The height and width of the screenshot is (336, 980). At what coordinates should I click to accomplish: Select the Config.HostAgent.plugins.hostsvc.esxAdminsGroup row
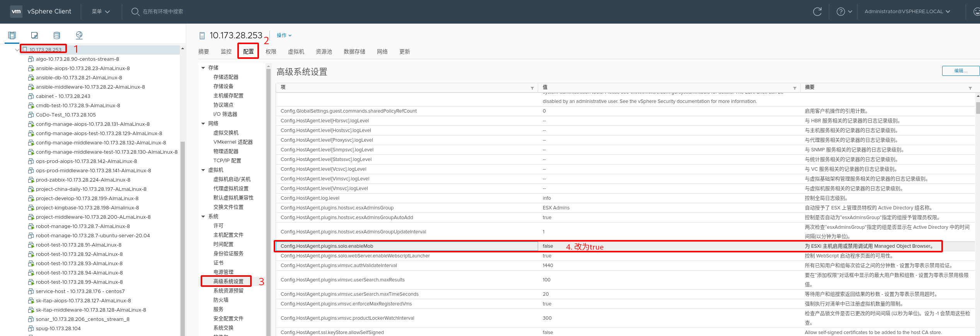coord(626,208)
